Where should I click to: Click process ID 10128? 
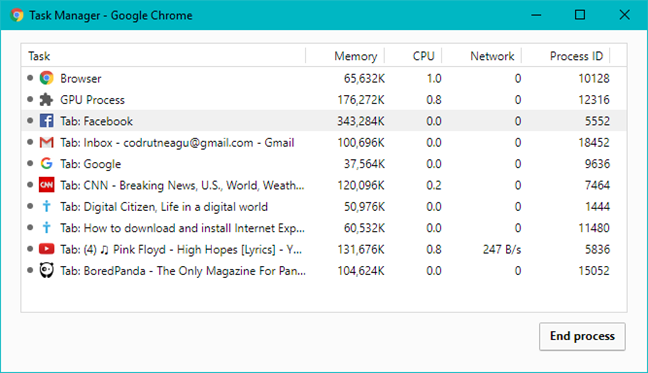pos(594,78)
